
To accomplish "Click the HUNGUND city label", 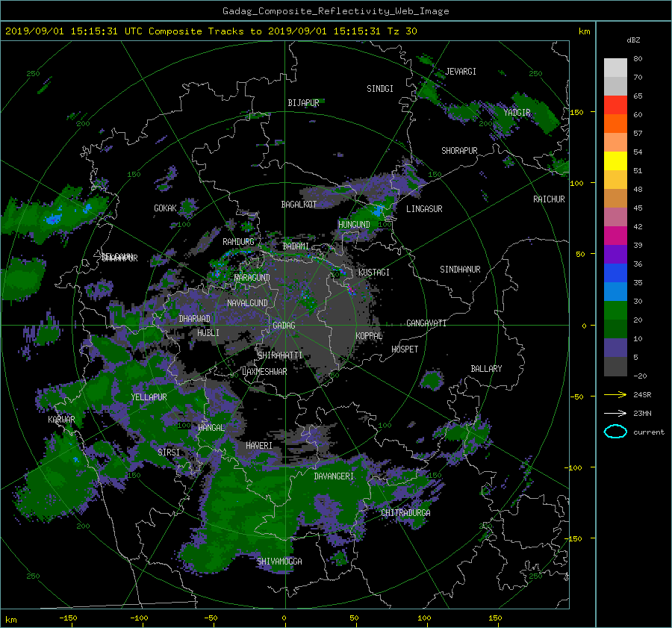I will pyautogui.click(x=354, y=224).
